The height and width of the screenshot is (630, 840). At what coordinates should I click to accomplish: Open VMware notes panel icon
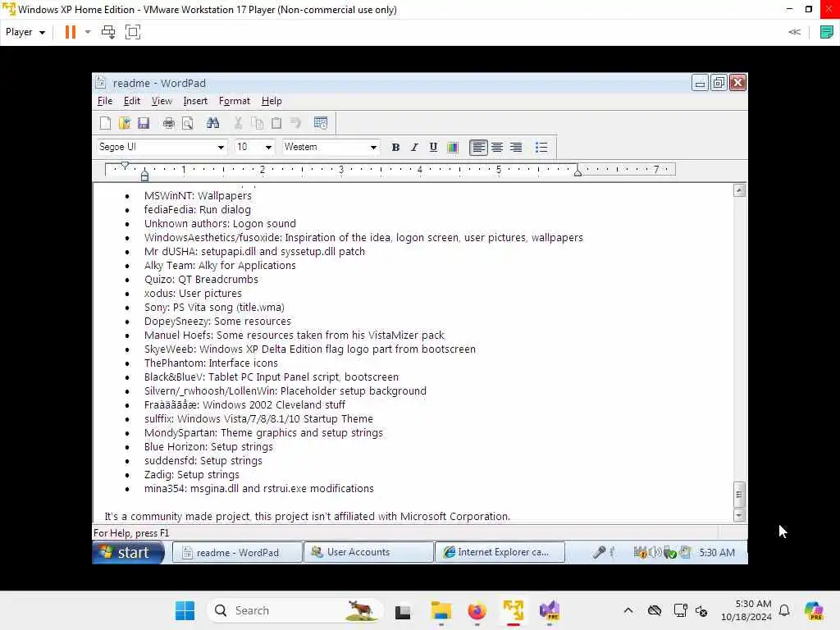coord(827,32)
